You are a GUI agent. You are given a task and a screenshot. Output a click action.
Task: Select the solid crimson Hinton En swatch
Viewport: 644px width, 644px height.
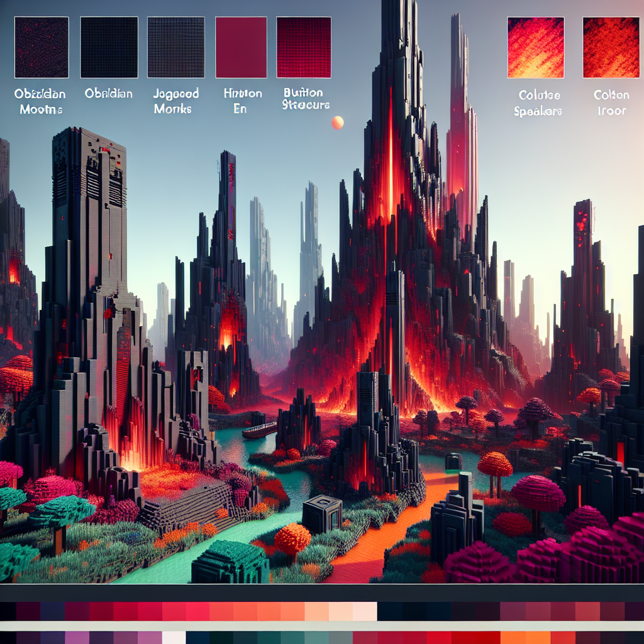click(241, 47)
